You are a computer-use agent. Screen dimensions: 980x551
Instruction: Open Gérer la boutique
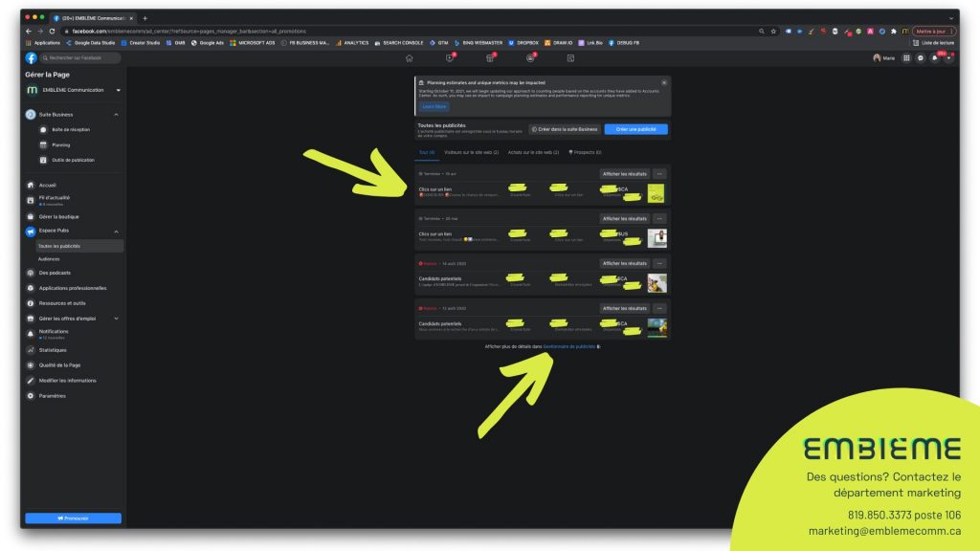click(x=58, y=217)
